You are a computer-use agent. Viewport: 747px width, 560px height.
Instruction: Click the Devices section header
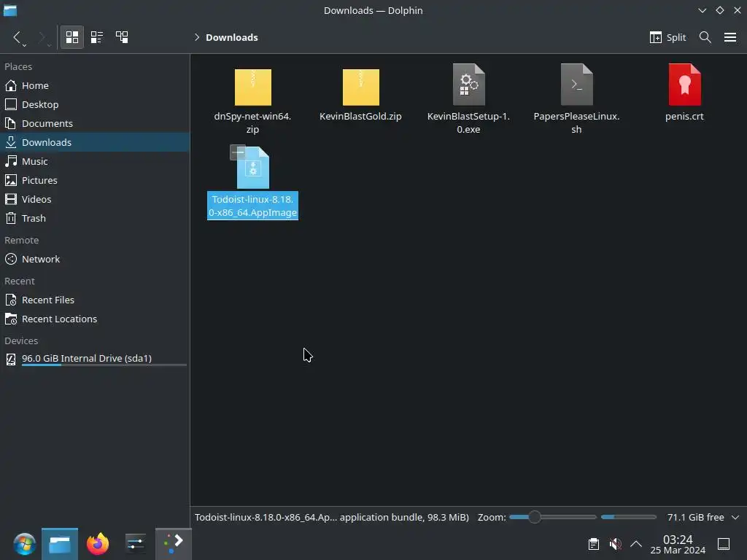[x=21, y=341]
